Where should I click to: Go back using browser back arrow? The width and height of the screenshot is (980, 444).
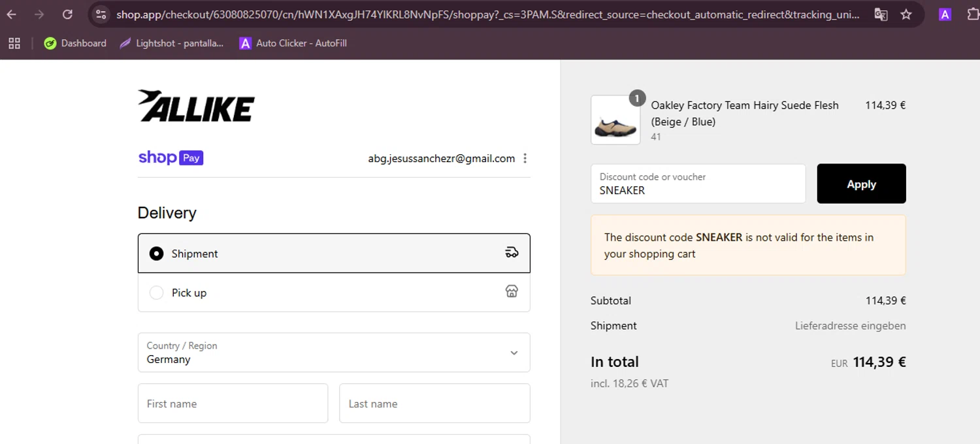(12, 14)
